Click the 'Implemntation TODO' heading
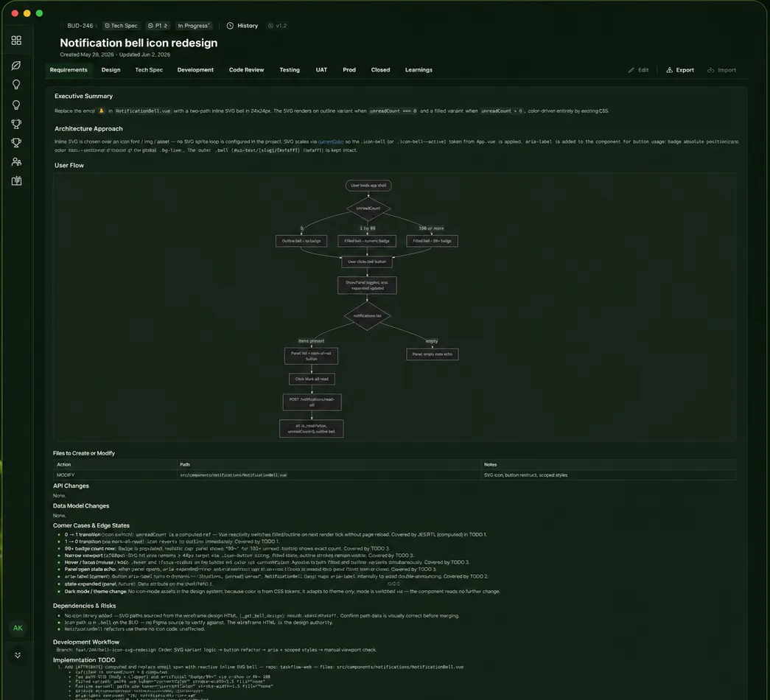The height and width of the screenshot is (700, 770). click(85, 660)
